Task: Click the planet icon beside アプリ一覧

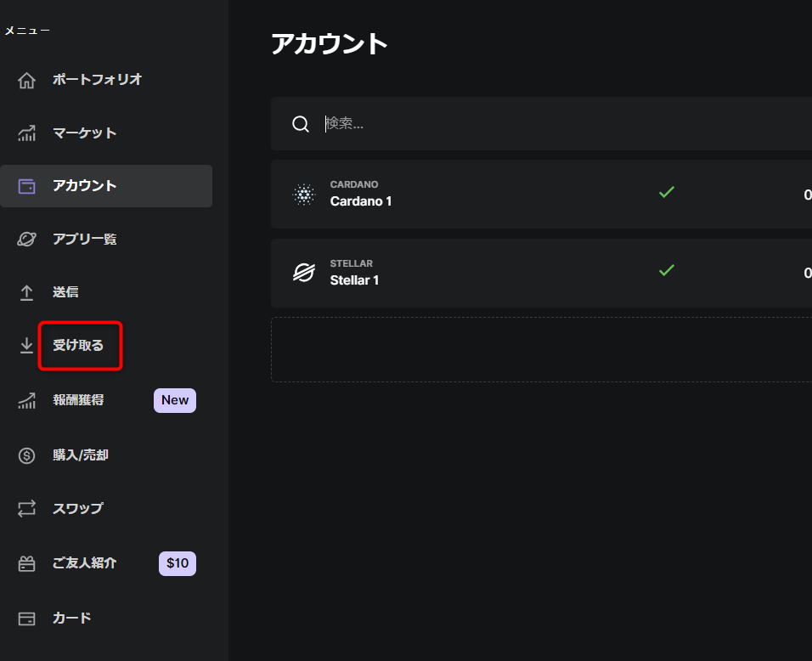Action: click(x=26, y=240)
